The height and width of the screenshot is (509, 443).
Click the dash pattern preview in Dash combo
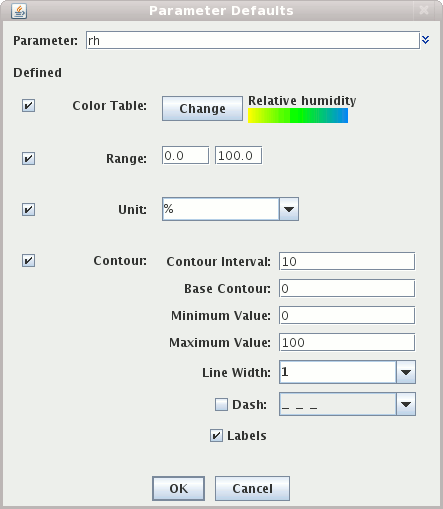click(x=338, y=404)
